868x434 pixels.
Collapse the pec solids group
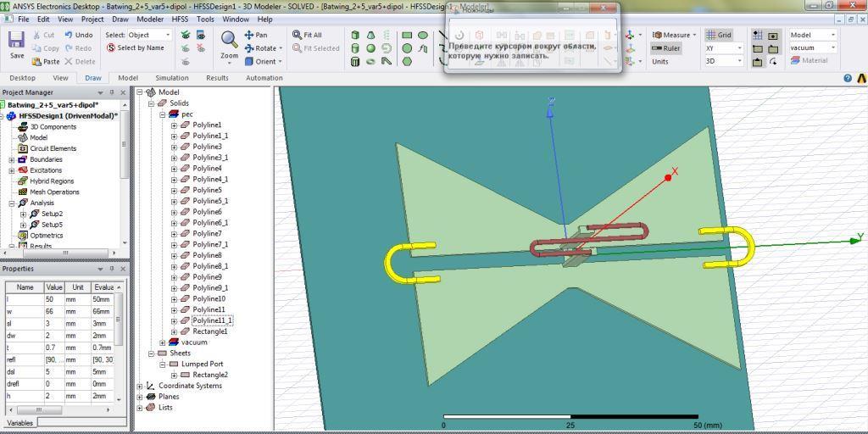[163, 114]
